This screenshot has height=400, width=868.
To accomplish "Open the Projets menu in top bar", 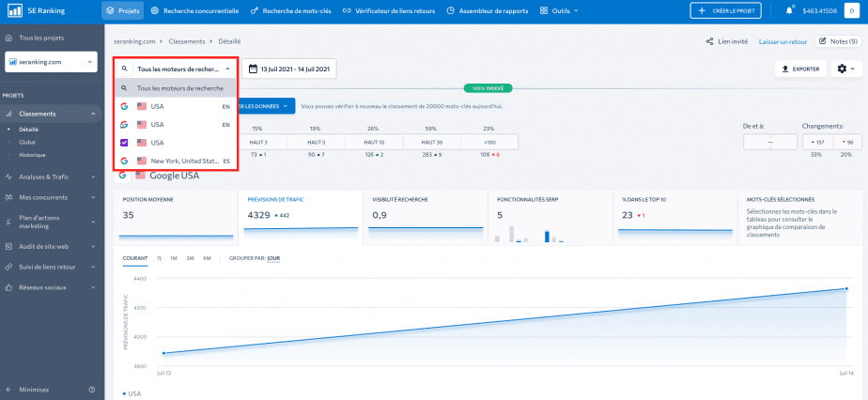I will [122, 10].
